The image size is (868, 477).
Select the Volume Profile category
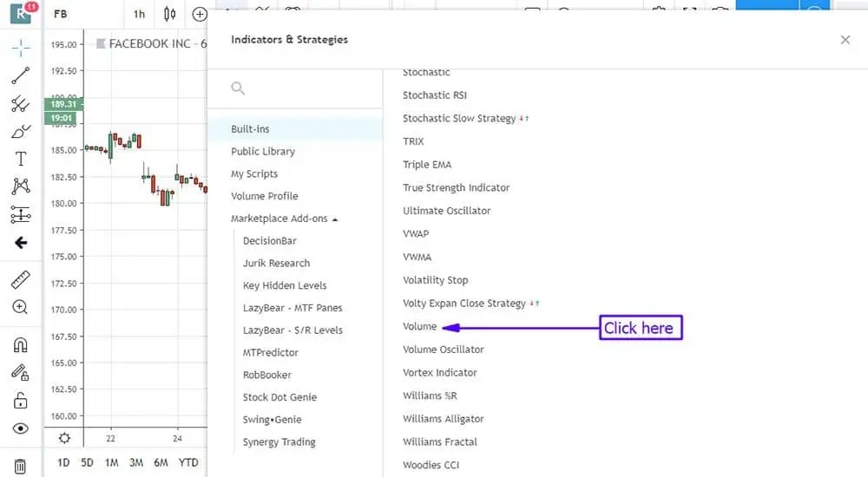tap(265, 196)
